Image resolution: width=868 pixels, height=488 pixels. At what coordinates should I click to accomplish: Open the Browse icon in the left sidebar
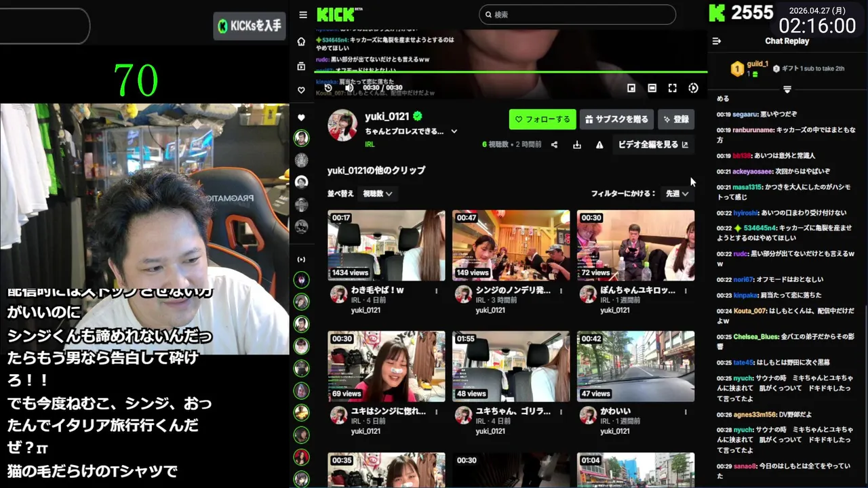point(301,66)
